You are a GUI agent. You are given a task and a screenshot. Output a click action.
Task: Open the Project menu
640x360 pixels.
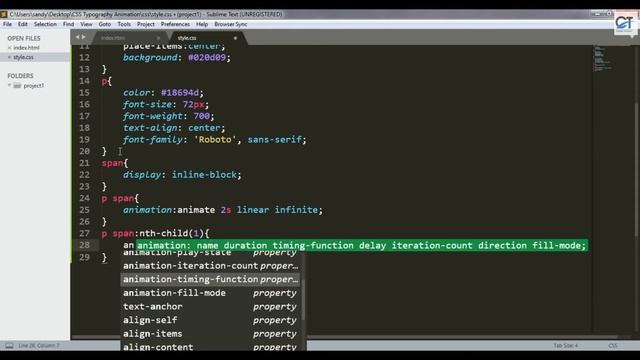[x=146, y=24]
